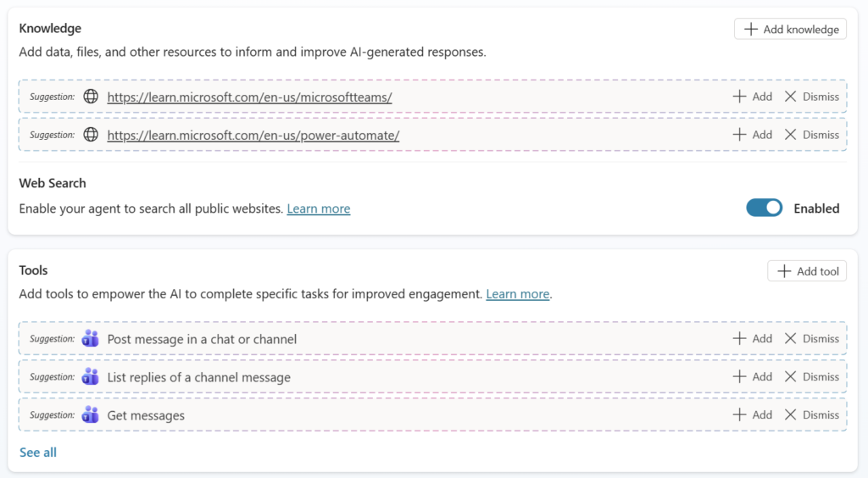Screen dimensions: 868x478
Task: Click the Web Search heading
Action: pos(53,183)
